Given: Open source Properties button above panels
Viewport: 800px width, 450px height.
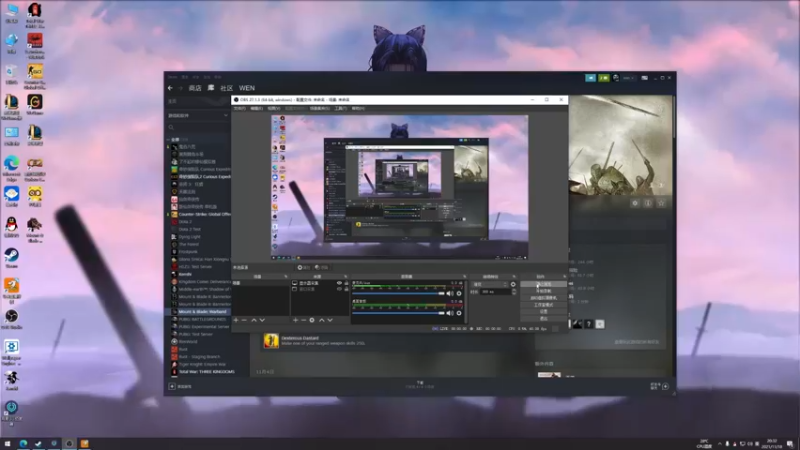Looking at the screenshot, I should (304, 267).
